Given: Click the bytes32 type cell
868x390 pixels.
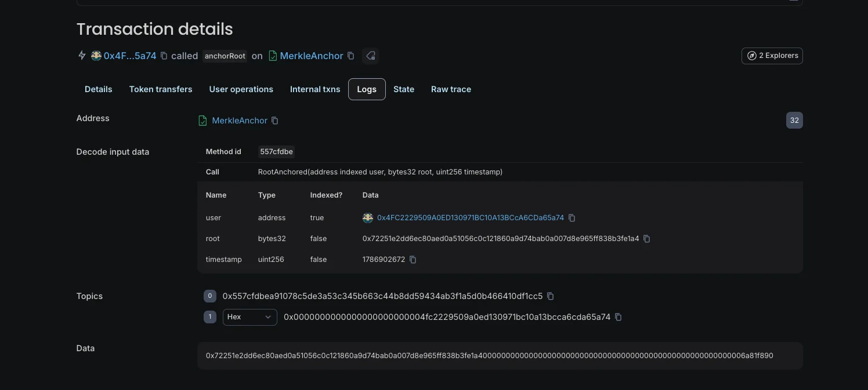Looking at the screenshot, I should (x=272, y=239).
